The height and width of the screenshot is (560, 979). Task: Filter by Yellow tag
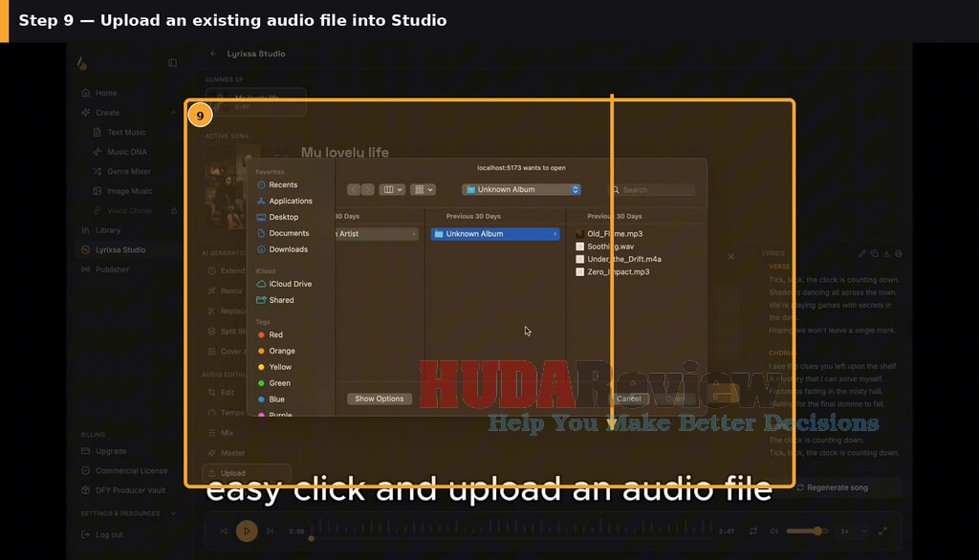point(274,367)
